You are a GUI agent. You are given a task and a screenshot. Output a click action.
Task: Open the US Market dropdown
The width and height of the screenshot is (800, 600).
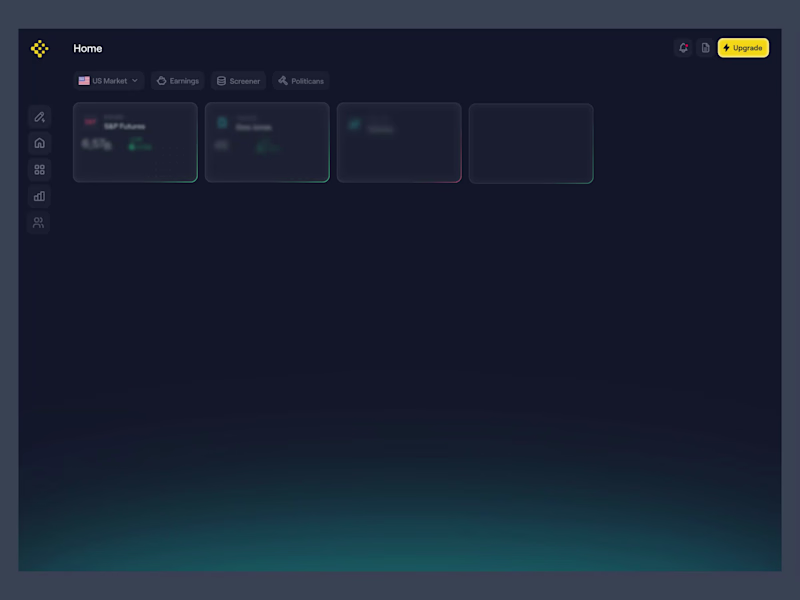pos(109,81)
